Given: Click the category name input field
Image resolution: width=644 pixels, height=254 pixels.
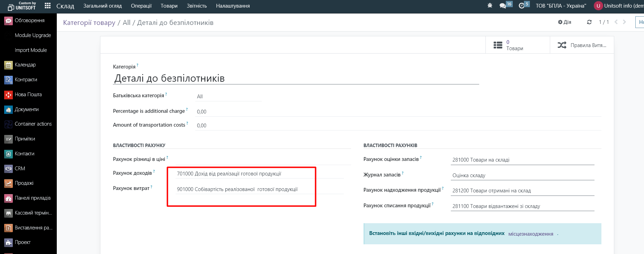Looking at the screenshot, I should [296, 79].
